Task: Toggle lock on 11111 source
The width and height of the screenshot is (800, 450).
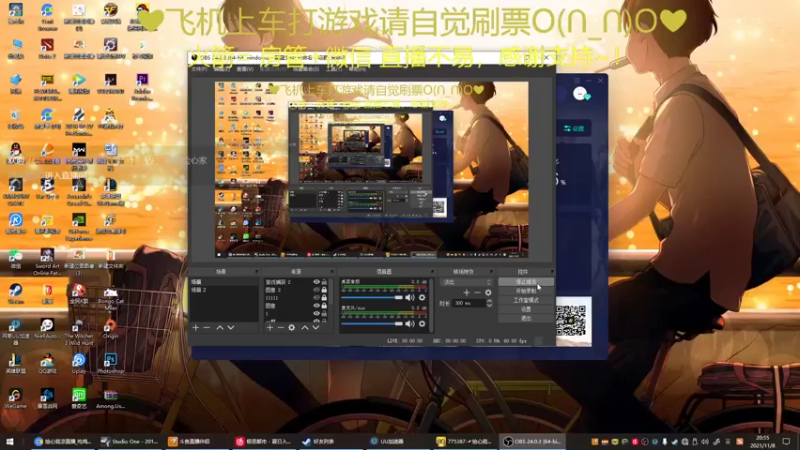Action: click(x=324, y=297)
